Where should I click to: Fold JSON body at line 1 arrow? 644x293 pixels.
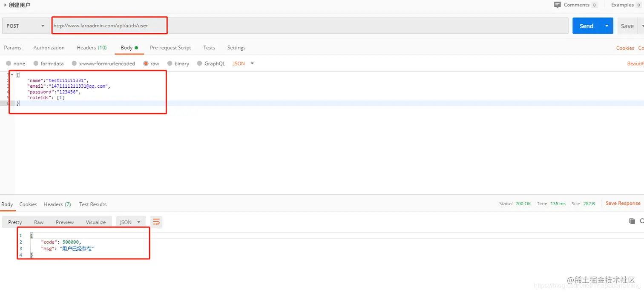(x=12, y=75)
